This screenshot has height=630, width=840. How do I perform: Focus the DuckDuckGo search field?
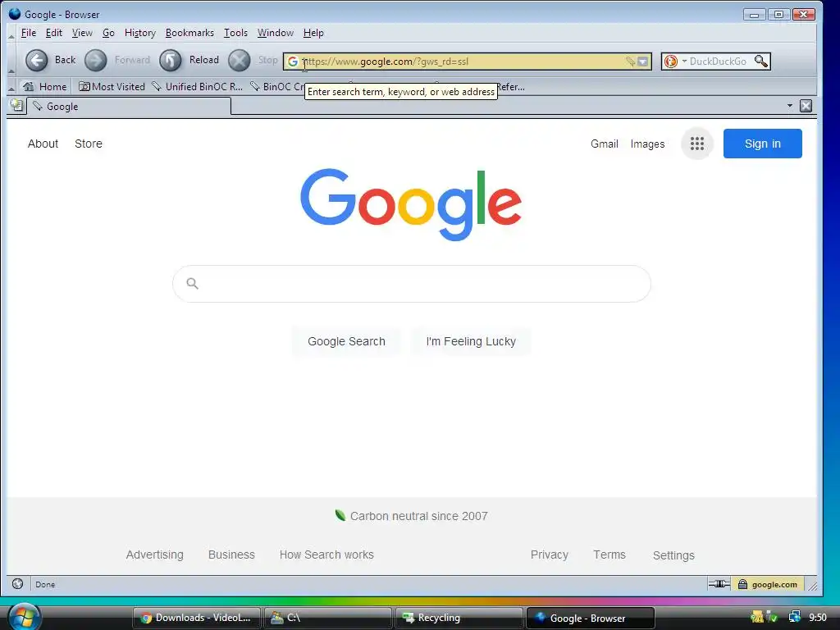(719, 62)
